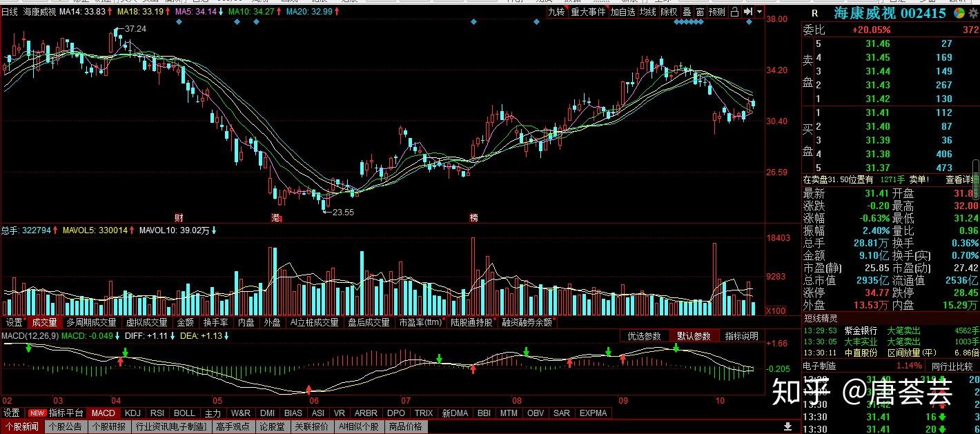Switch to the BIAS indicator
The height and width of the screenshot is (434, 980).
point(293,413)
